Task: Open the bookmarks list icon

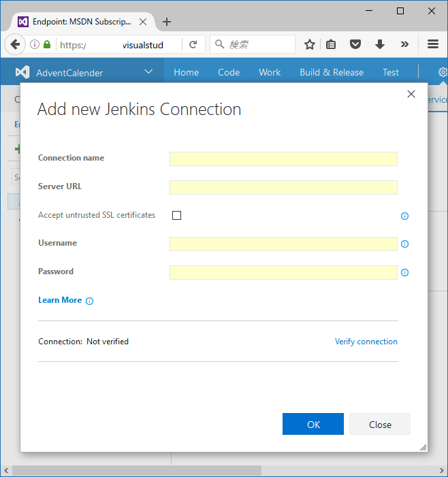Action: pos(331,44)
